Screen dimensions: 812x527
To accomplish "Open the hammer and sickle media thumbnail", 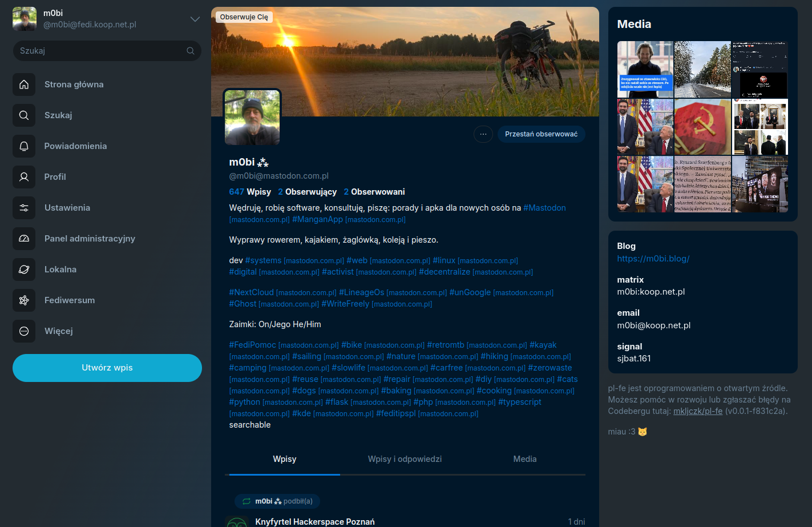I will coord(702,127).
